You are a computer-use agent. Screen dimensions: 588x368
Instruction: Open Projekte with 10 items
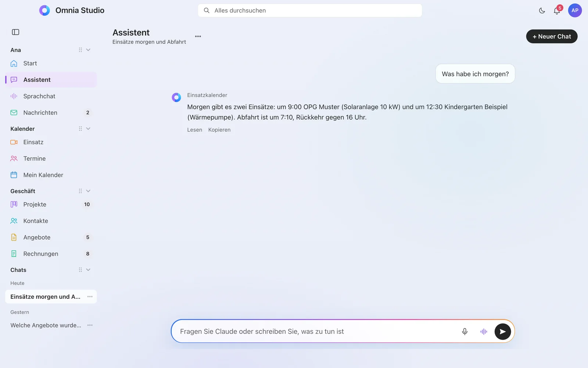(51, 204)
